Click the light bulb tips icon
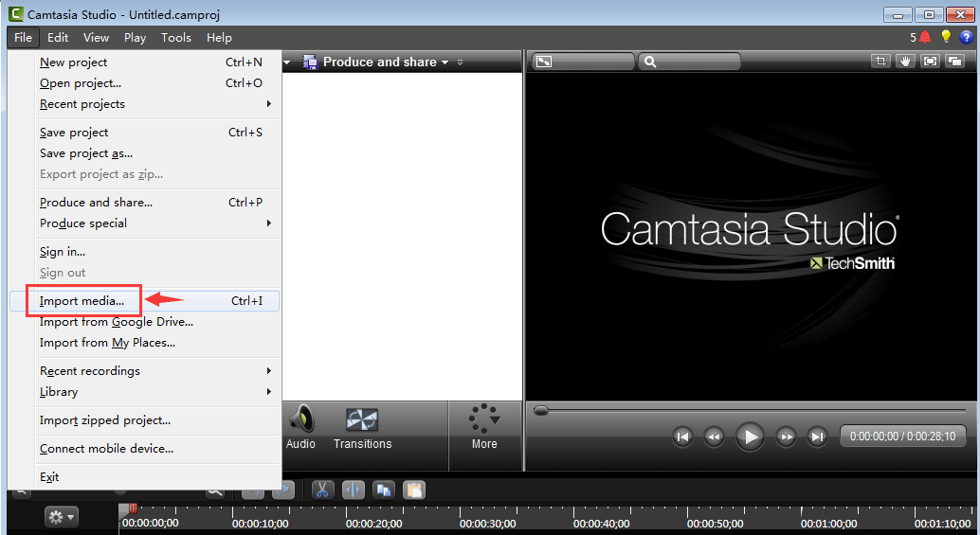The width and height of the screenshot is (980, 535). point(946,38)
